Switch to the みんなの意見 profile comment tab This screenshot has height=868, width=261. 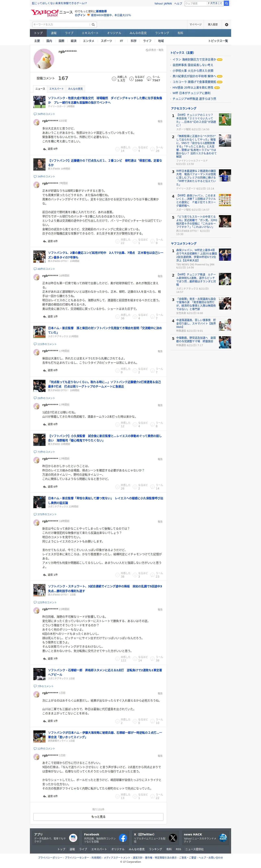[75, 89]
